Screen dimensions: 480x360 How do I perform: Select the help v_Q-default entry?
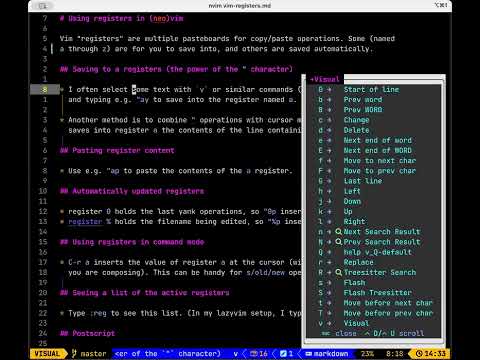[378, 252]
